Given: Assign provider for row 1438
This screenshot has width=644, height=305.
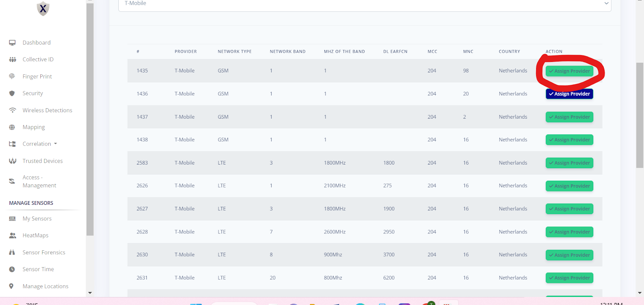Looking at the screenshot, I should (x=569, y=140).
